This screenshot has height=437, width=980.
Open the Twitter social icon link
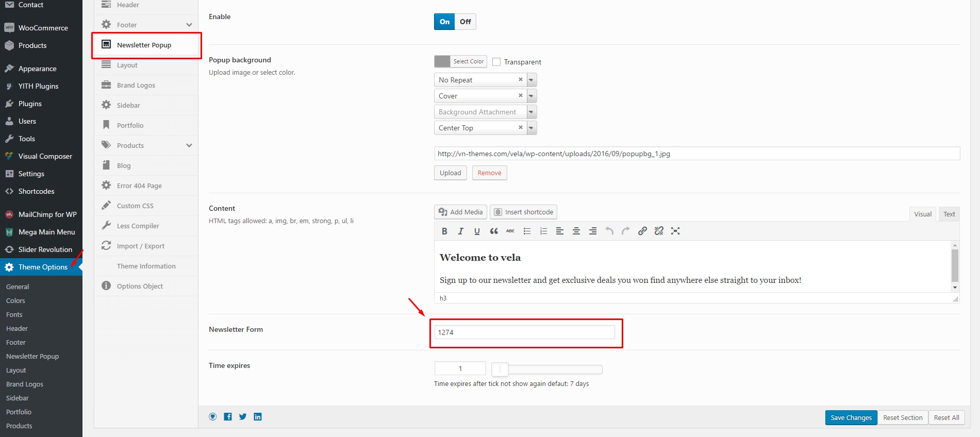pos(243,417)
